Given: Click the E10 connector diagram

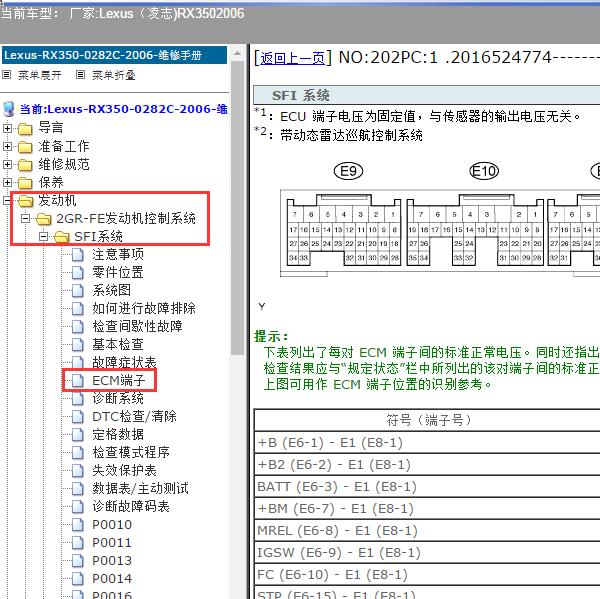Looking at the screenshot, I should pos(475,230).
